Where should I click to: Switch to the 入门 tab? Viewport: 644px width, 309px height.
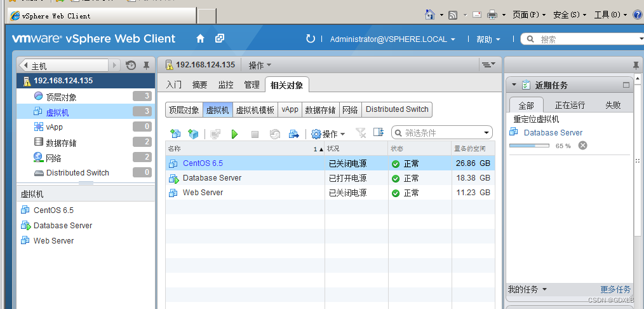pyautogui.click(x=174, y=85)
